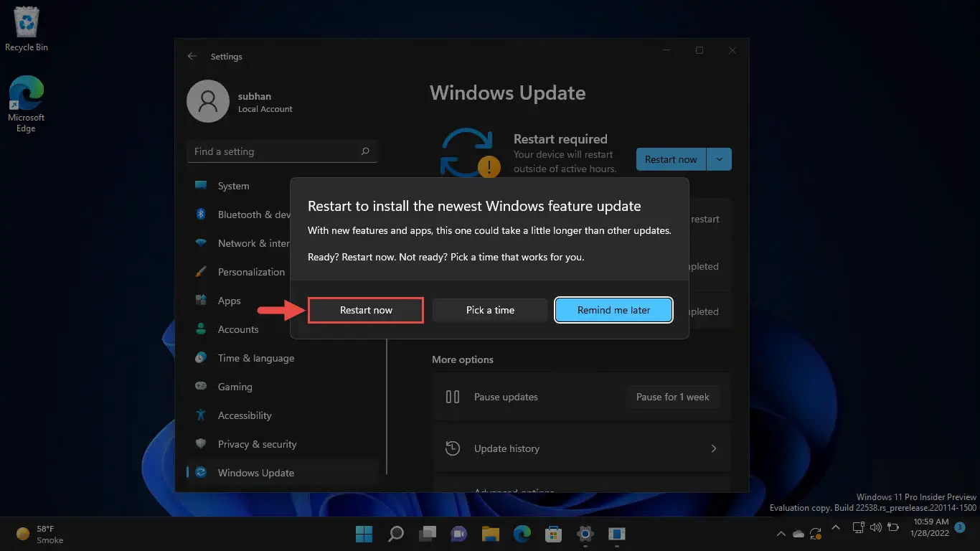Open Update history chevron
Screen dimensions: 980x551
tap(714, 448)
